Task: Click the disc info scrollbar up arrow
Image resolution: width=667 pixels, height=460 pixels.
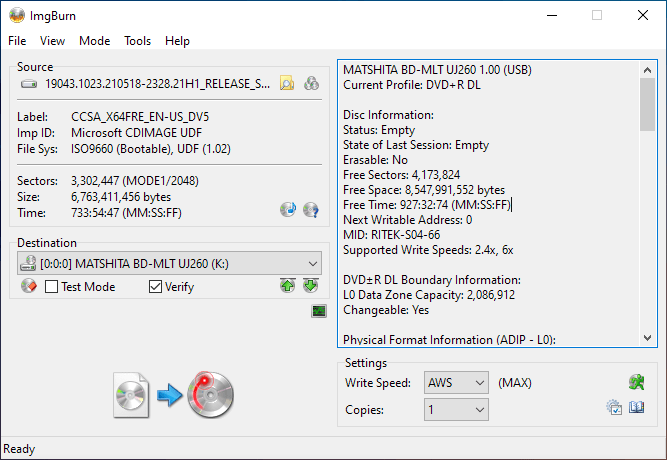Action: 647,70
